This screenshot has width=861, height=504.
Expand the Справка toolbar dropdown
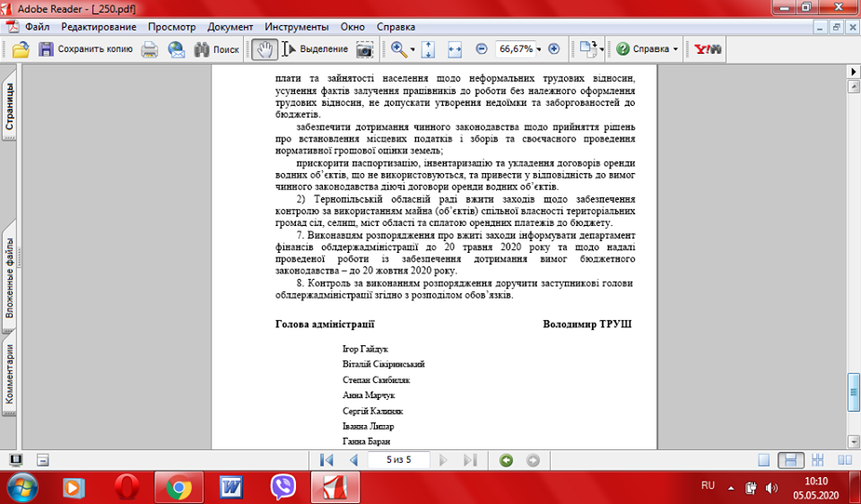675,49
